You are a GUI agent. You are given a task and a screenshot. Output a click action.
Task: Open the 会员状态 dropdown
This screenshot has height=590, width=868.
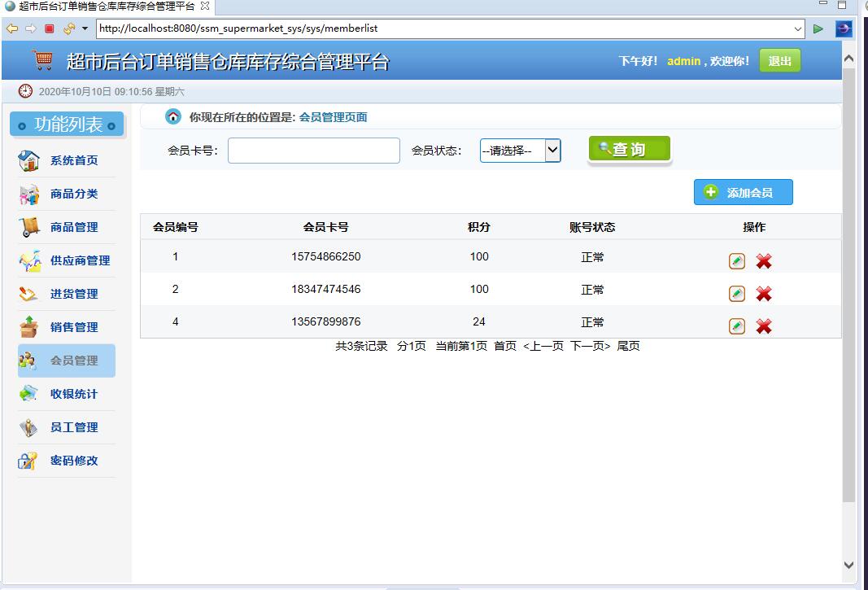(x=552, y=150)
